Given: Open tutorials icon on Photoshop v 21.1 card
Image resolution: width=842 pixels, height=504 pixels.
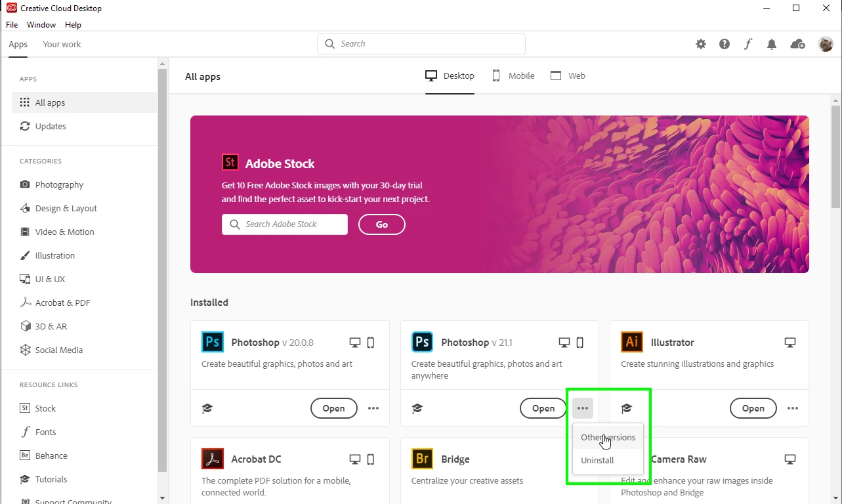Looking at the screenshot, I should click(417, 408).
